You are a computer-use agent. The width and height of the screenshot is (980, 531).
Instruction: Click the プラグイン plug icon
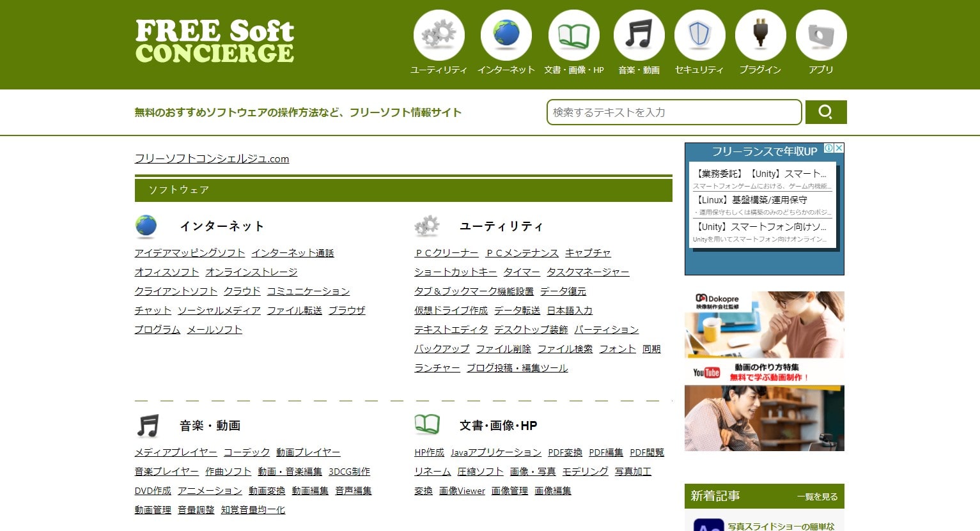click(x=761, y=35)
